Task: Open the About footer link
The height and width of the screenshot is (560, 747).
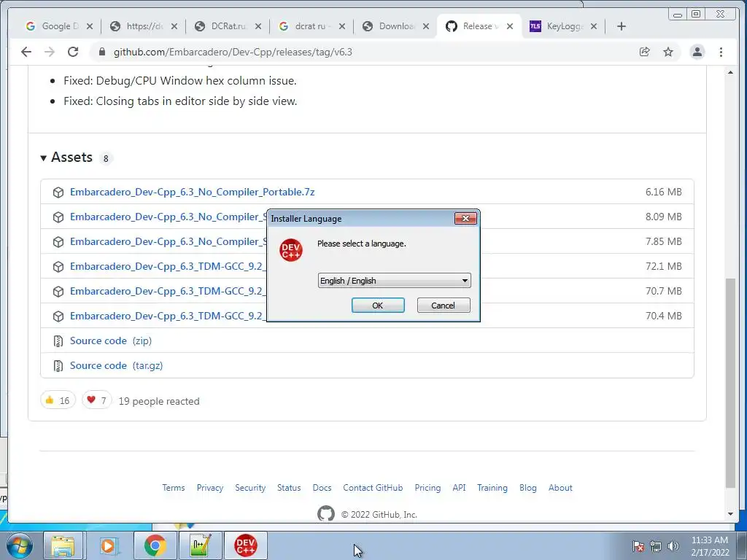Action: point(560,488)
